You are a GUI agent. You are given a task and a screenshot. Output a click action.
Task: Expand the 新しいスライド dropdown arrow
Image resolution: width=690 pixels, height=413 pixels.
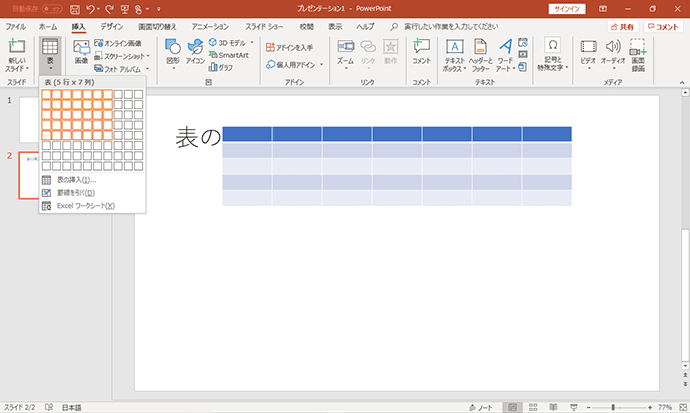tap(27, 69)
